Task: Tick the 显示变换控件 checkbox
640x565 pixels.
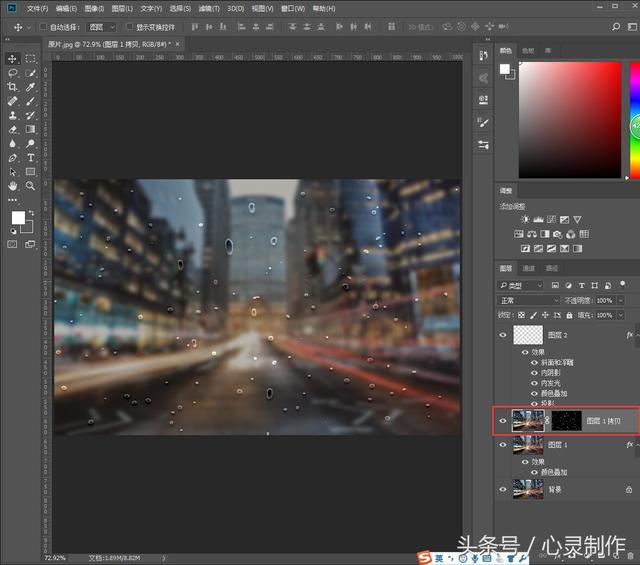Action: [129, 27]
